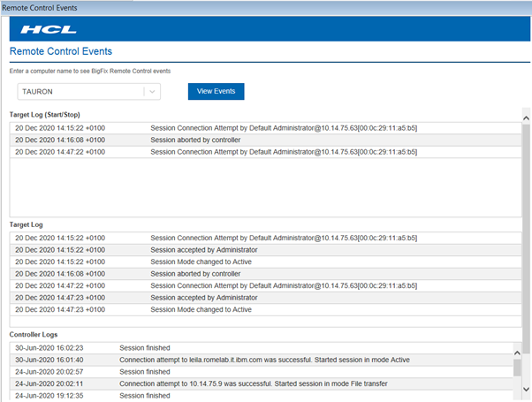Select Target Log 14:16:08 'Session aborted by controller'
Screen dimensions: 532x402
pos(195,274)
